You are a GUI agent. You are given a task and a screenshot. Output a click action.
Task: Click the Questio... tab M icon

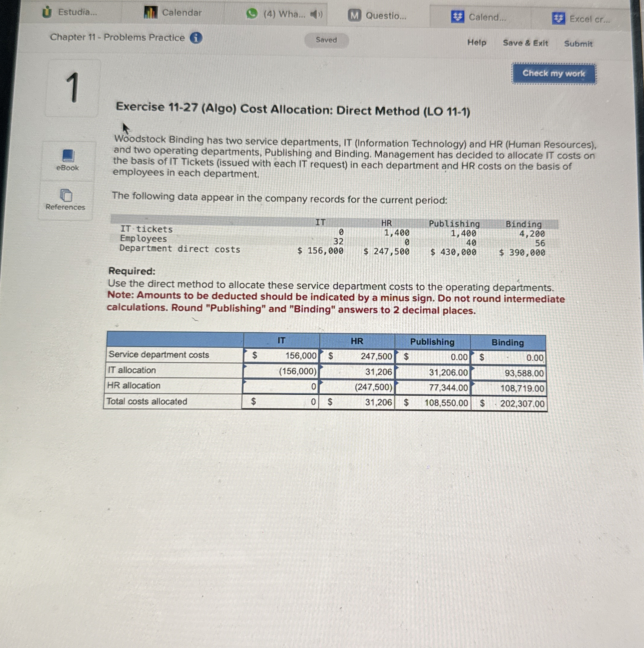pyautogui.click(x=354, y=16)
